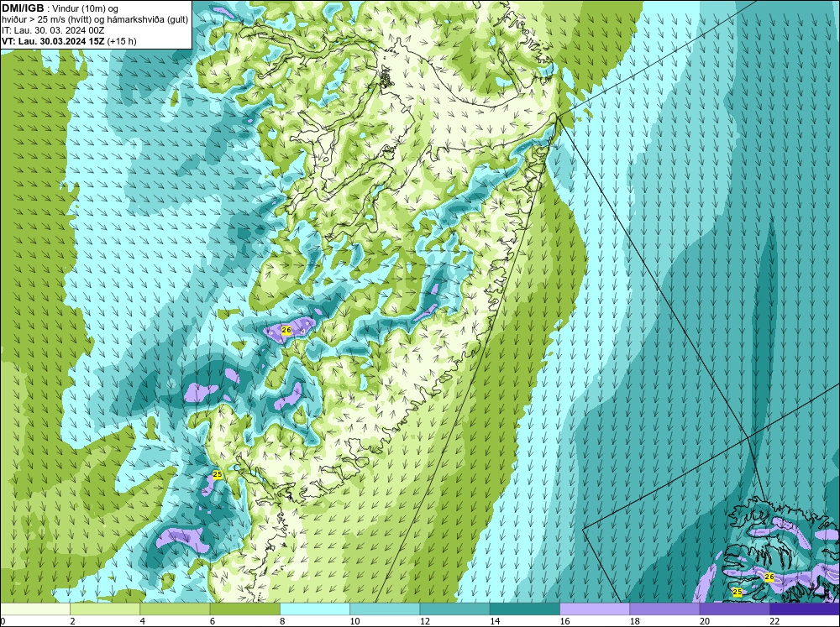
Task: Click the legend value 8
Action: pyautogui.click(x=282, y=621)
